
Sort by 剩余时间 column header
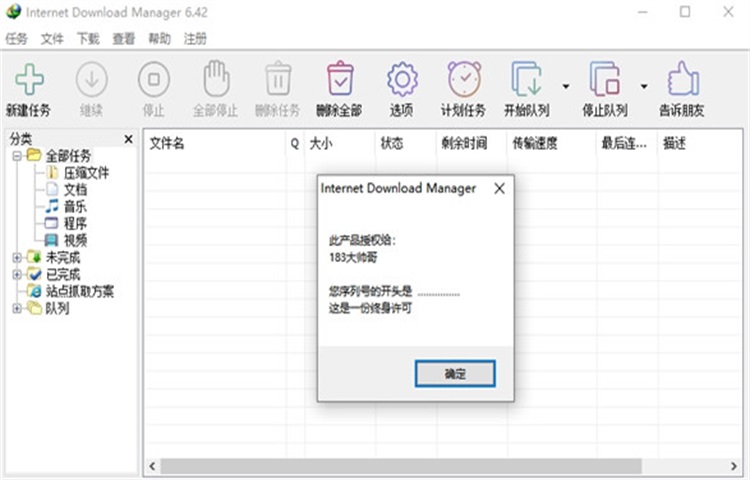tap(472, 143)
